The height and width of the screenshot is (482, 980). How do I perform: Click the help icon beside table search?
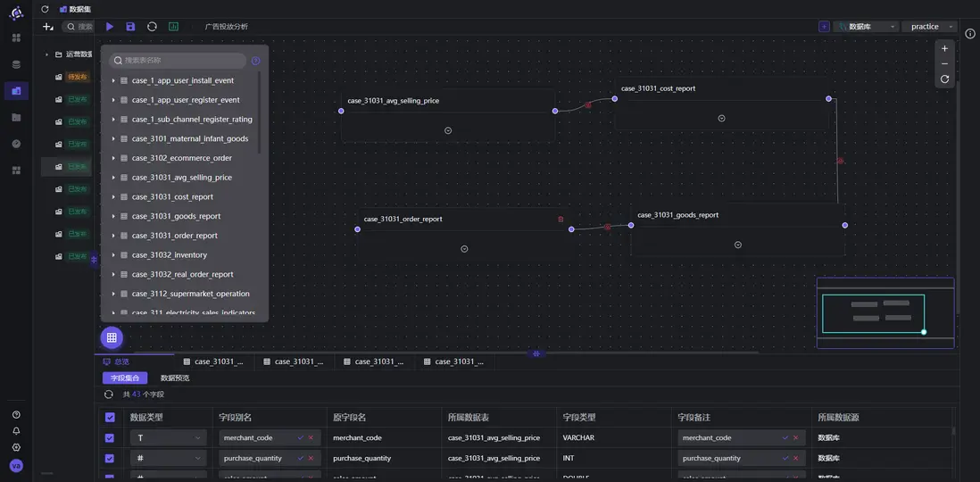[x=256, y=61]
